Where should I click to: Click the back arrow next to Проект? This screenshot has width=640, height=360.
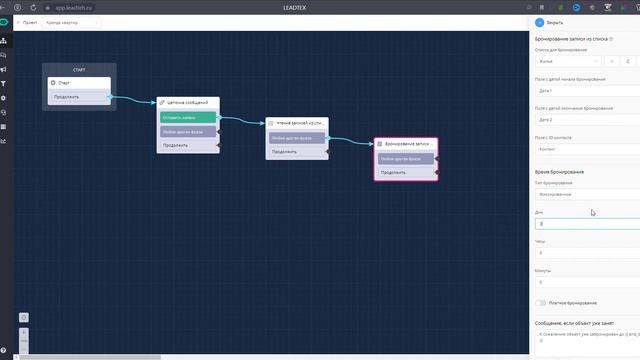tap(18, 22)
